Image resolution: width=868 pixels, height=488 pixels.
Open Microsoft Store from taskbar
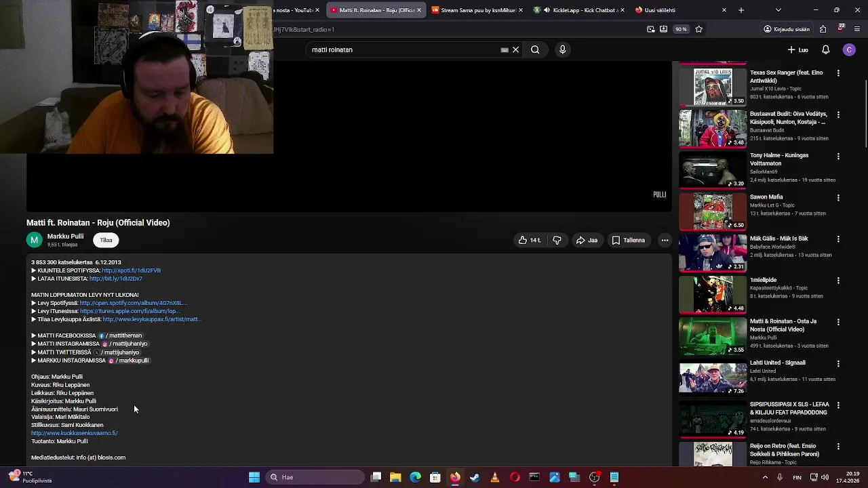(x=435, y=477)
